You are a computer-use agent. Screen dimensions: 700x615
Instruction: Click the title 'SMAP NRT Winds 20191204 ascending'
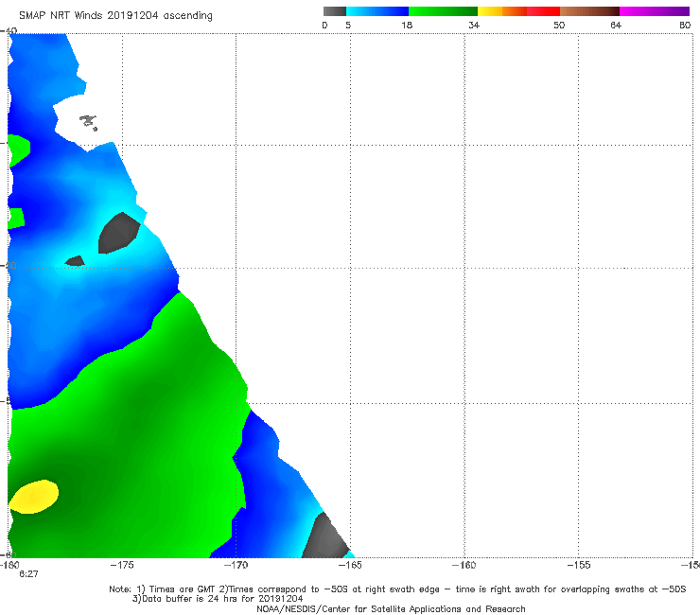(x=115, y=16)
